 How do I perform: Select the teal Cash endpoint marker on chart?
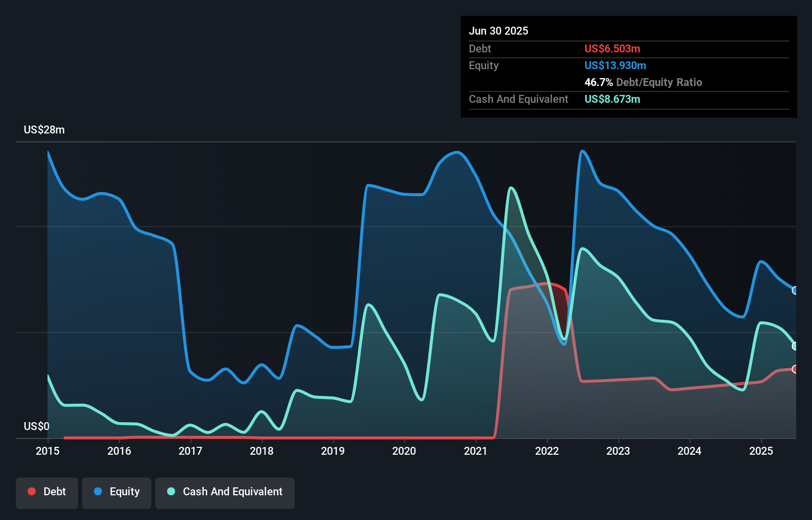795,345
